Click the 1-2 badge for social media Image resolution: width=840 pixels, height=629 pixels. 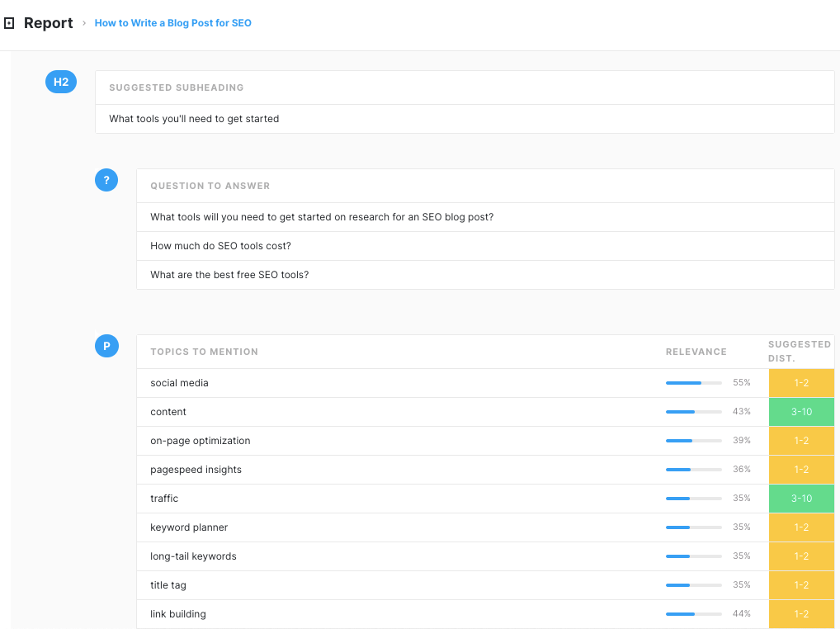point(801,383)
